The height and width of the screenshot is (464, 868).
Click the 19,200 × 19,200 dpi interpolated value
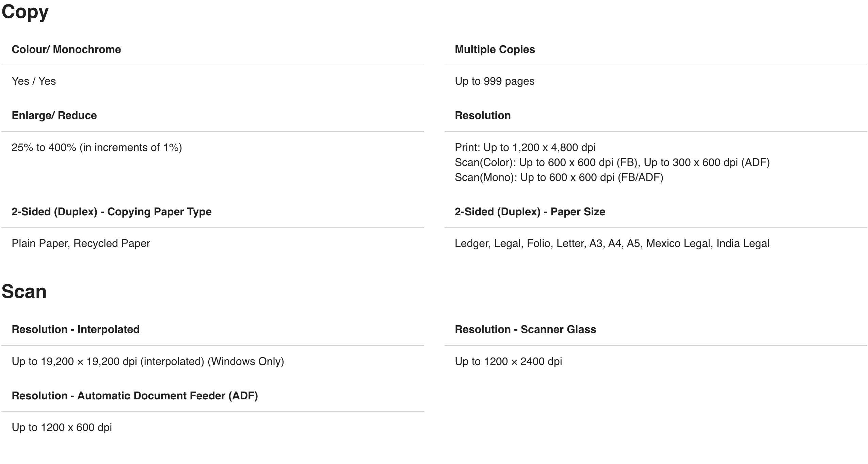coord(148,361)
